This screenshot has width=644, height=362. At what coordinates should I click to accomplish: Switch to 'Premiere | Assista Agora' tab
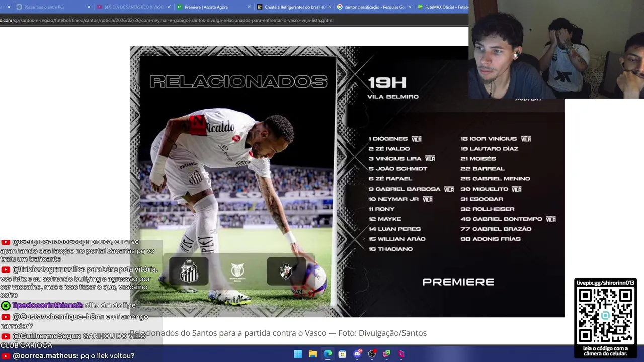[213, 7]
